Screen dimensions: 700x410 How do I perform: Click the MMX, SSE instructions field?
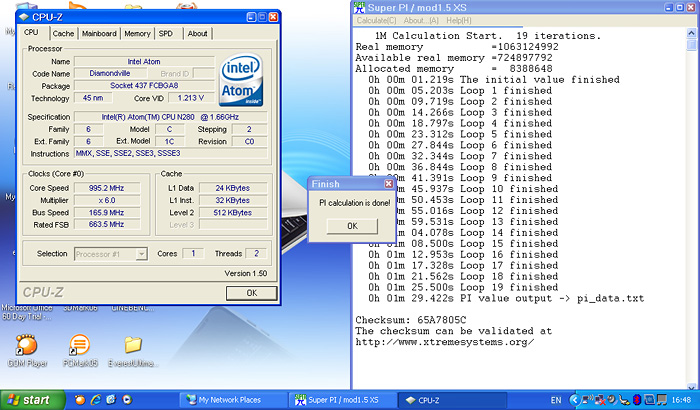(171, 153)
